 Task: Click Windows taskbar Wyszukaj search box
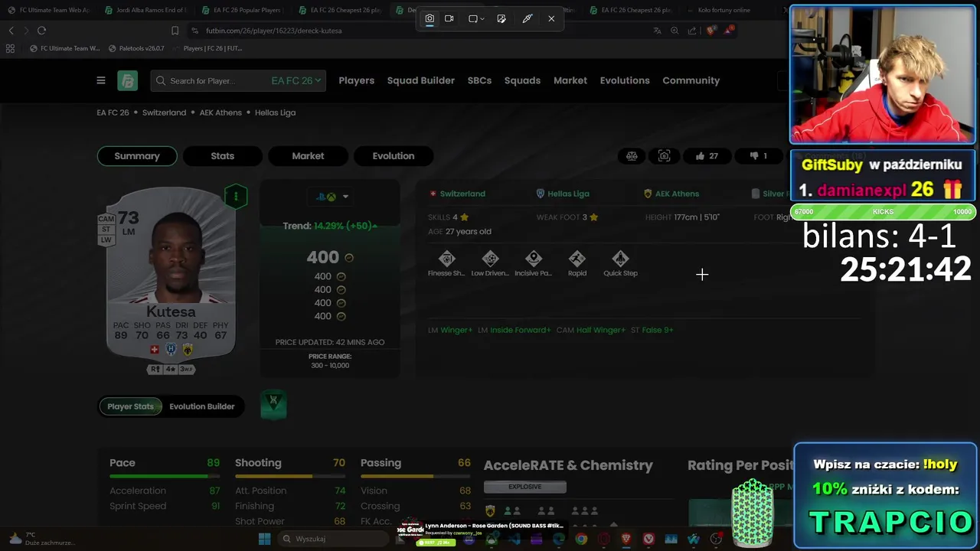point(333,539)
